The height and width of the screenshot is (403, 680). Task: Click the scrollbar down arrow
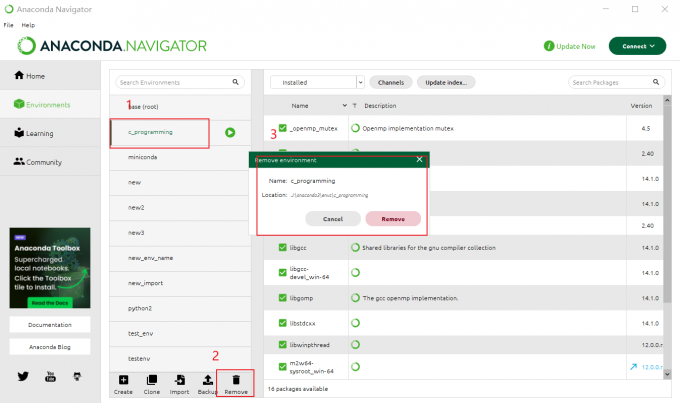(x=667, y=374)
